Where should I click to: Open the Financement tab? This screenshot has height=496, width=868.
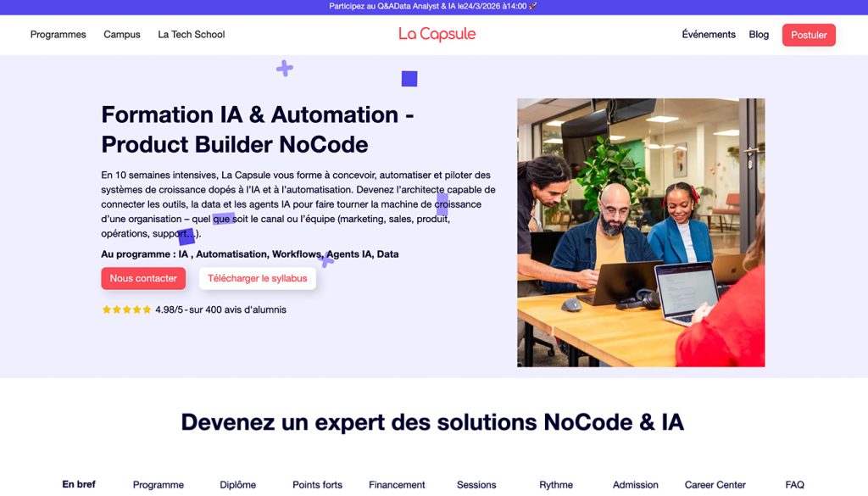[x=397, y=485]
